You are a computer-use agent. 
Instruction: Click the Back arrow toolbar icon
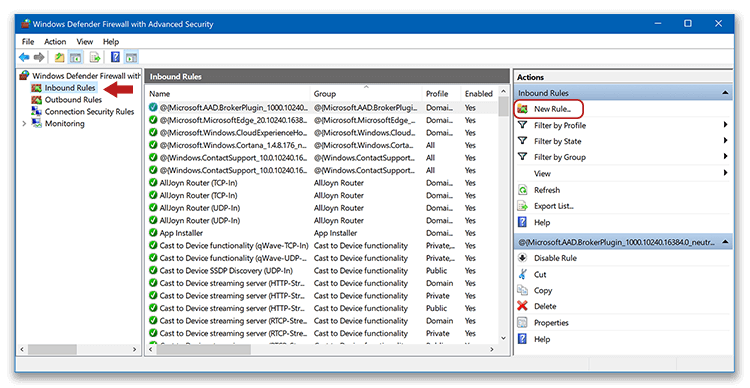(24, 57)
